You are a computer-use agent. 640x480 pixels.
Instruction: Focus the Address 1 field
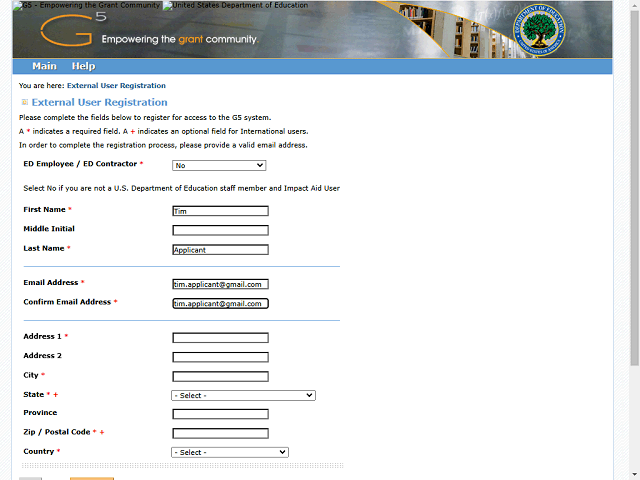click(220, 338)
